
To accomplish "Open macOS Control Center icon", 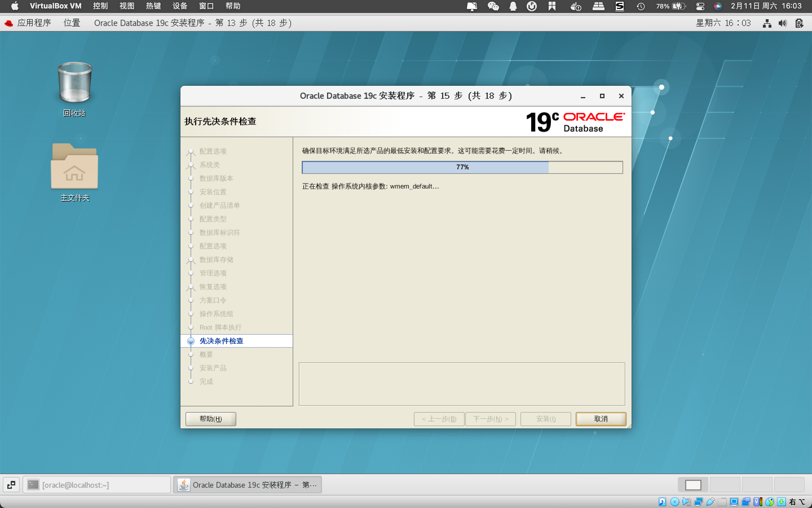I will (x=700, y=6).
